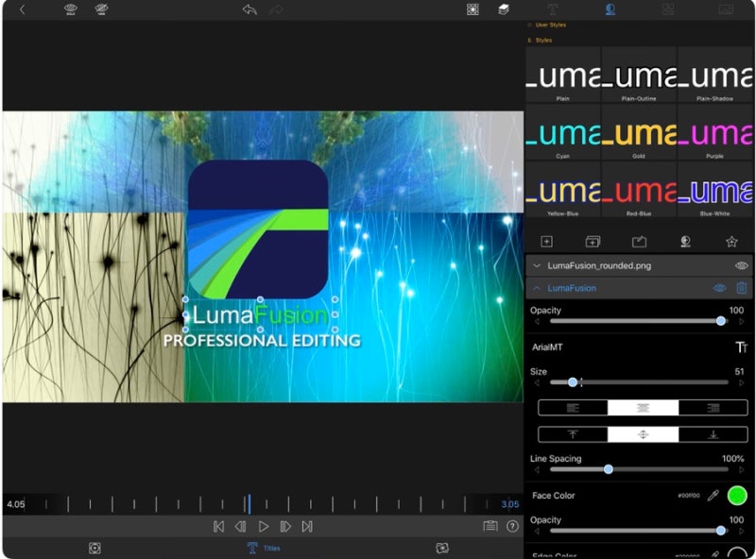
Task: Click the Size slider handle
Action: click(x=573, y=382)
